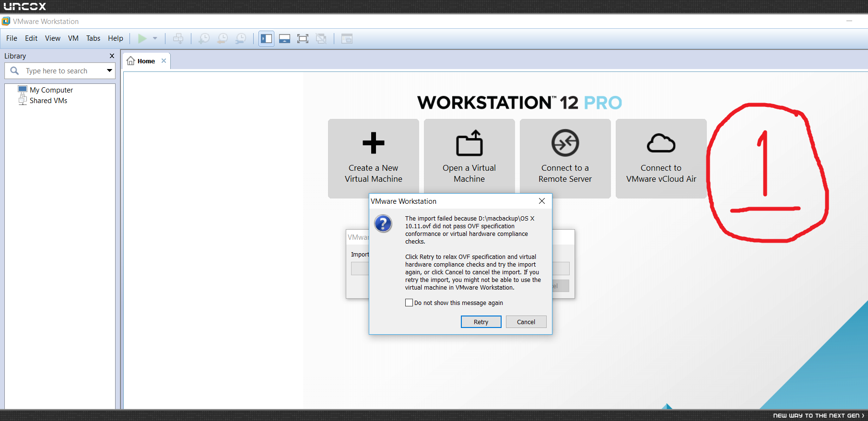
Task: Click the 'Click Retry to relax OVF' paragraph
Action: point(473,272)
